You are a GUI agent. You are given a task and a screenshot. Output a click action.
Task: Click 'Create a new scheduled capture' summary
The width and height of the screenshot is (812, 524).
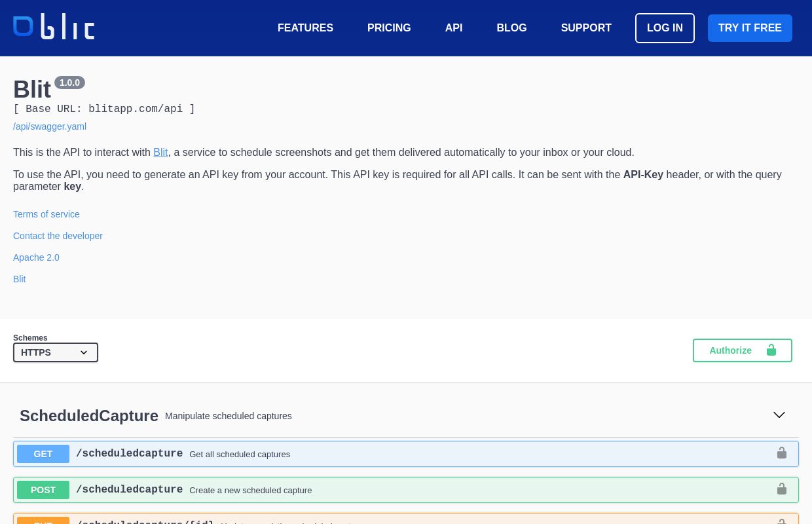(x=251, y=491)
